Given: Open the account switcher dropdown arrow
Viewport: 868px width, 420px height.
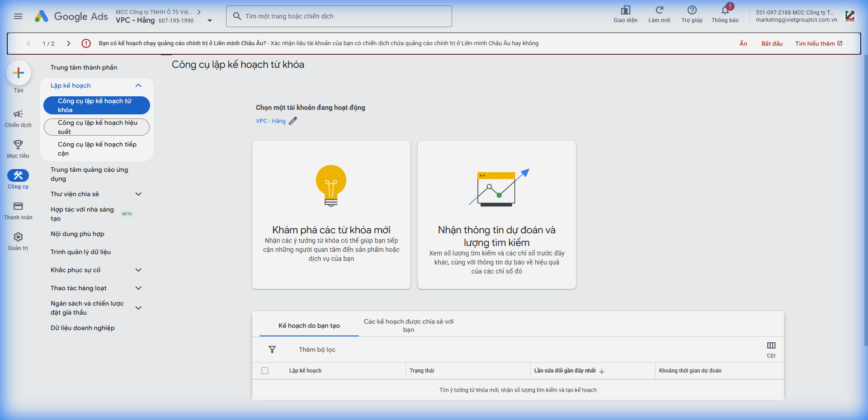Looking at the screenshot, I should tap(210, 20).
